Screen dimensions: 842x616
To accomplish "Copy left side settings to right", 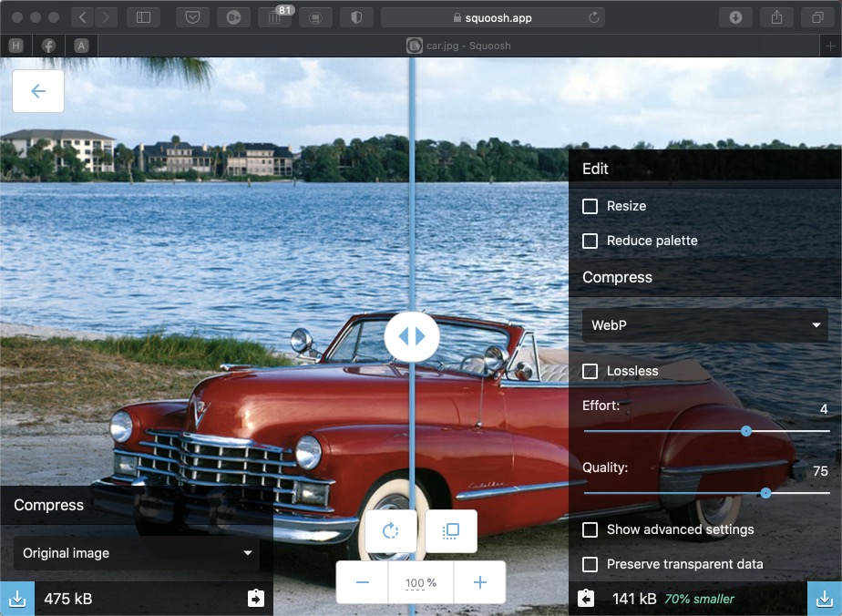I will pyautogui.click(x=255, y=599).
